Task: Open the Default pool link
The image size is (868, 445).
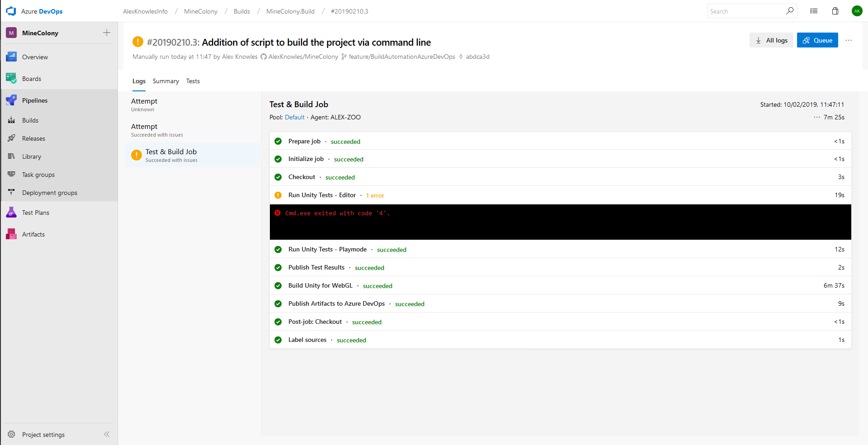Action: [294, 118]
